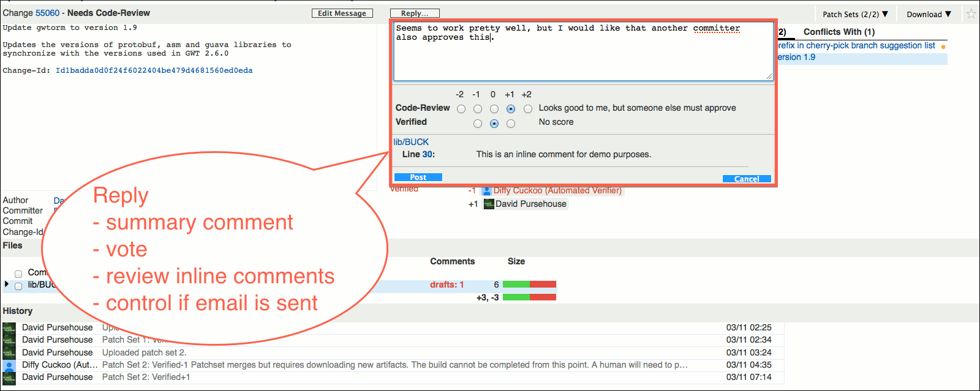This screenshot has width=980, height=391.
Task: Post the review reply
Action: pyautogui.click(x=418, y=177)
